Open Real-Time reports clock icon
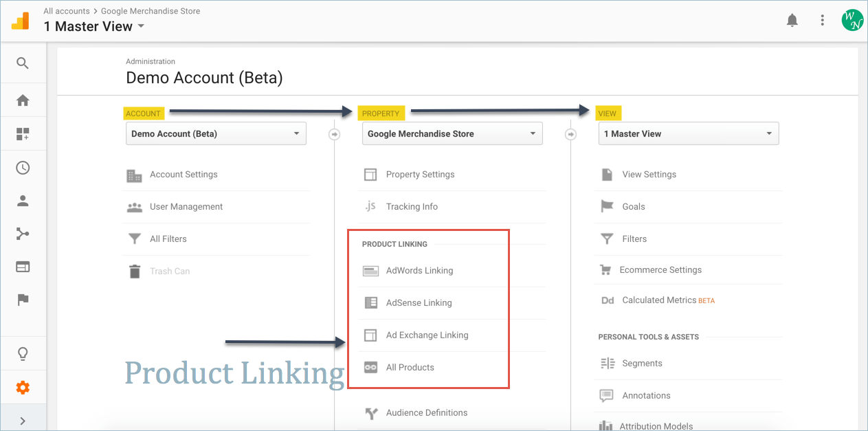The height and width of the screenshot is (431, 868). [x=23, y=168]
